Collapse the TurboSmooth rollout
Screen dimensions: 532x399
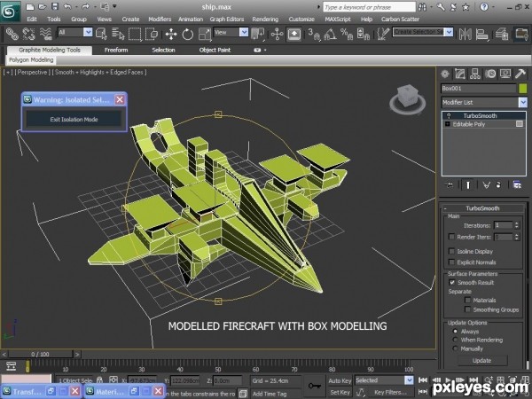pos(445,208)
